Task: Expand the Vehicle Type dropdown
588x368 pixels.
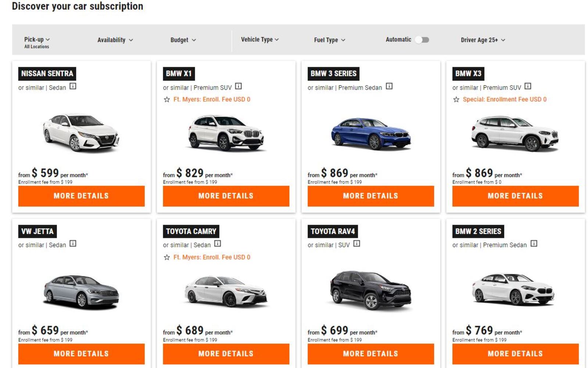Action: [259, 39]
